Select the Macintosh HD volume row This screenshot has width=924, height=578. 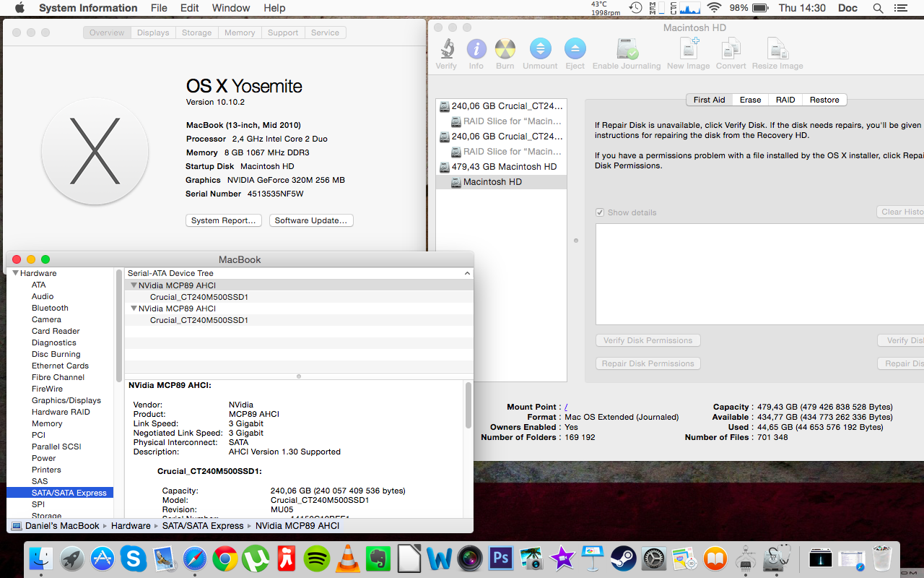point(501,182)
